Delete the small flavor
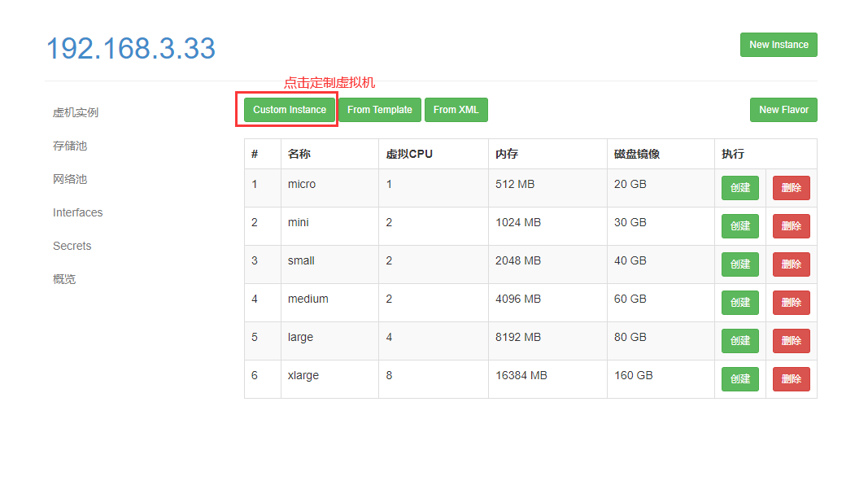The height and width of the screenshot is (485, 868). 791,264
